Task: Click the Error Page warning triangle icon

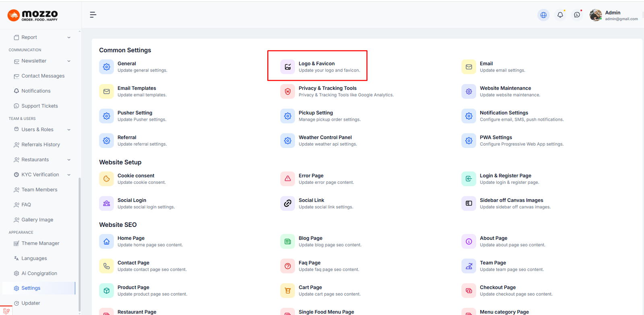Action: point(288,179)
